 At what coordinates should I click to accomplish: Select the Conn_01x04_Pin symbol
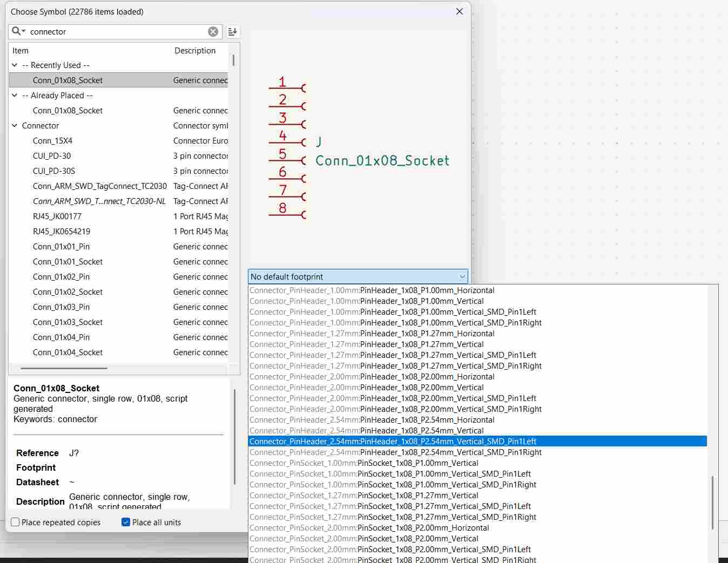coord(119,337)
